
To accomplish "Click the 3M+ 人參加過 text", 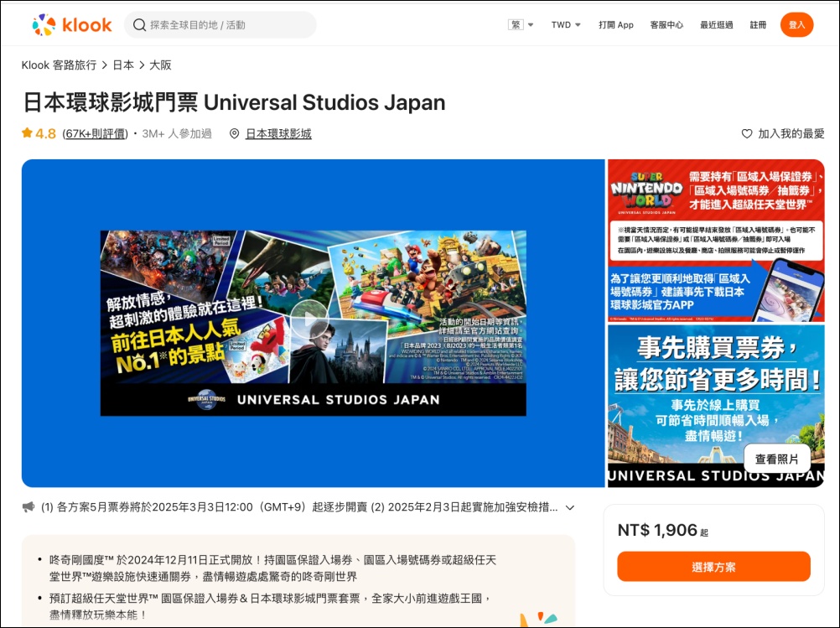I will pos(177,133).
